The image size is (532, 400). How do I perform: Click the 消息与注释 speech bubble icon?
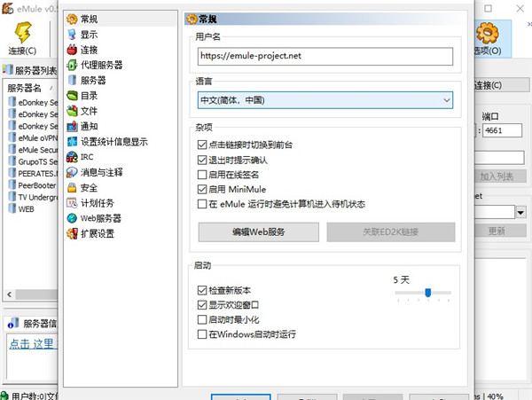[72, 172]
